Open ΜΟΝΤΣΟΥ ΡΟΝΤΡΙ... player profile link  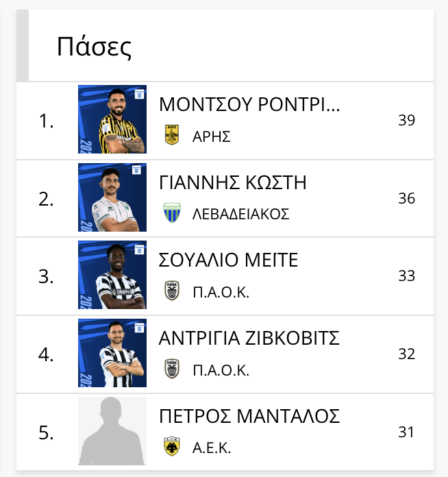[249, 105]
